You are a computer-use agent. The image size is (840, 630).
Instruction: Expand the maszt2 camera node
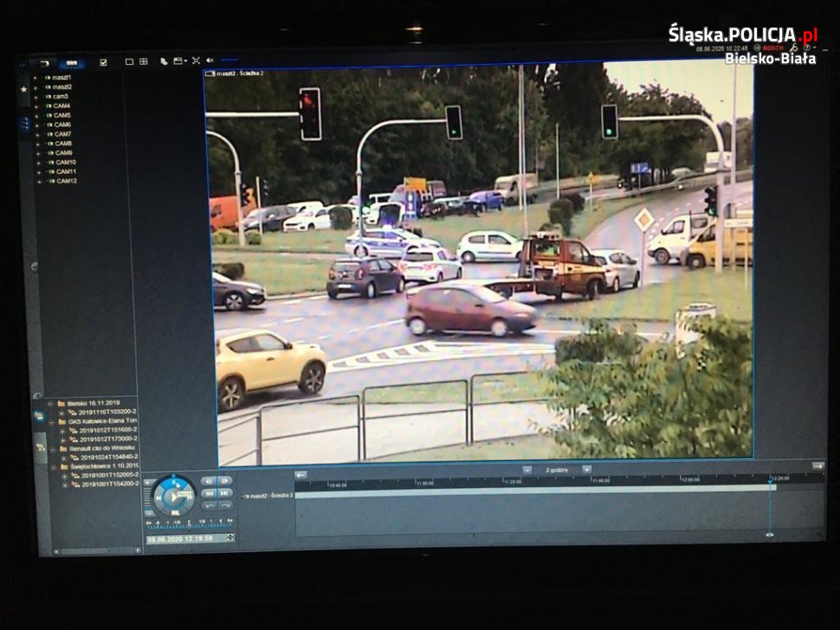click(x=36, y=87)
